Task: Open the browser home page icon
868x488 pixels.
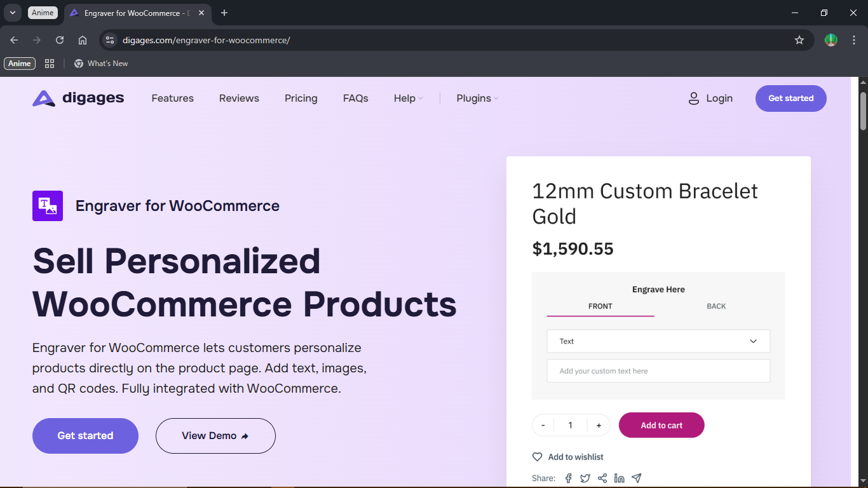Action: tap(83, 40)
